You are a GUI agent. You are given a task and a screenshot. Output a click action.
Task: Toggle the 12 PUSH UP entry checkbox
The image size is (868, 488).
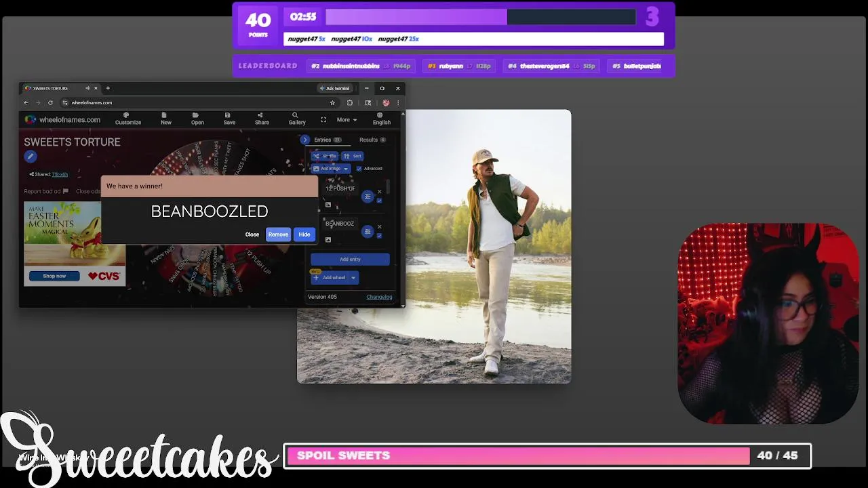379,201
